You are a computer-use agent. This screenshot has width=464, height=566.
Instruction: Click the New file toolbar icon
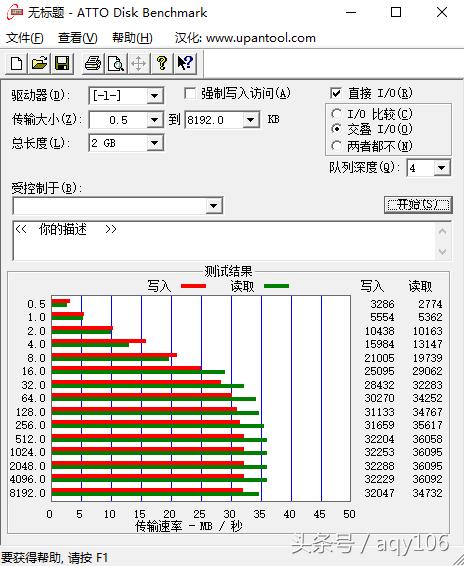[x=17, y=64]
